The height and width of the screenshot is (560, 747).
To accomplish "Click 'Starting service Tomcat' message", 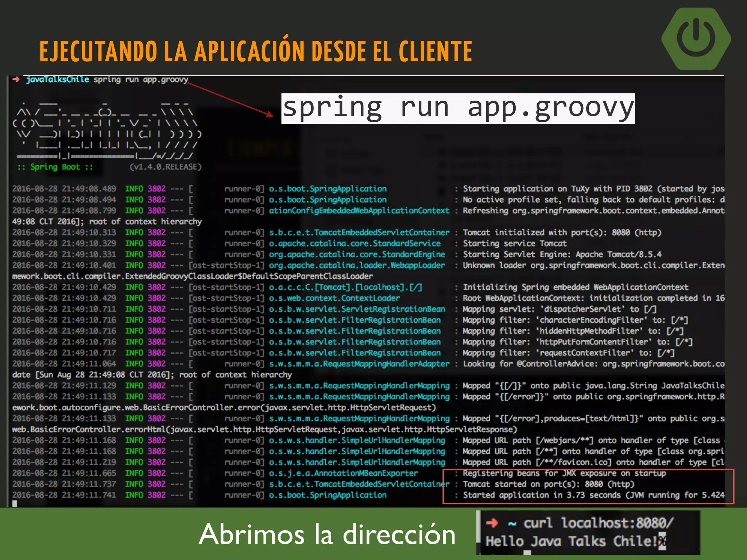I will pos(515,244).
